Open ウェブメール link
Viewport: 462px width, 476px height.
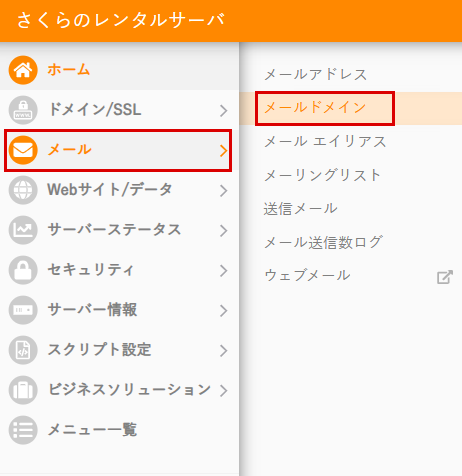pyautogui.click(x=307, y=276)
